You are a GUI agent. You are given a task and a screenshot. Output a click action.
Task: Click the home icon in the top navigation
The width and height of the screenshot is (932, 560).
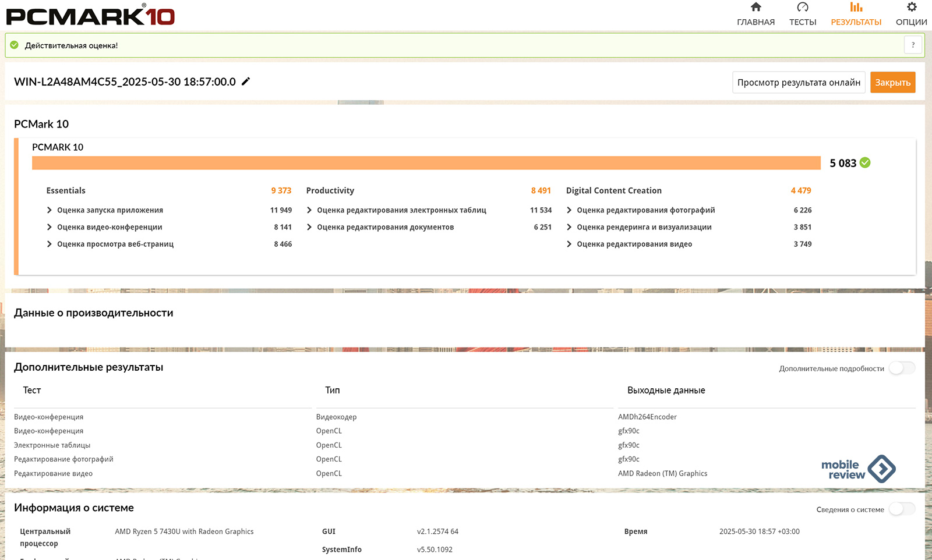point(756,7)
